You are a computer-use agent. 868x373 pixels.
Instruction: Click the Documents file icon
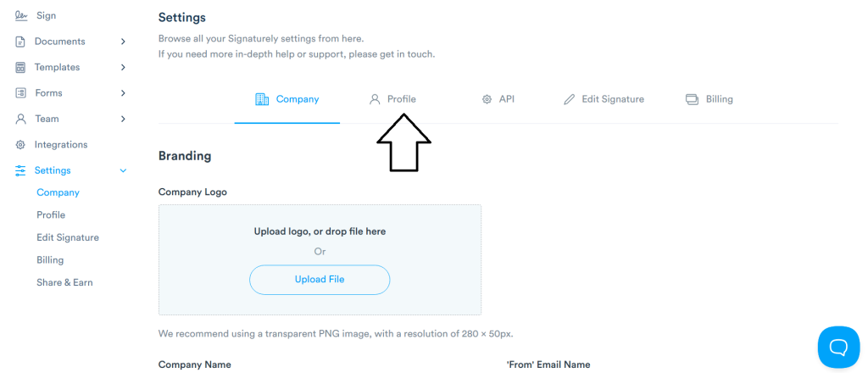click(x=20, y=42)
